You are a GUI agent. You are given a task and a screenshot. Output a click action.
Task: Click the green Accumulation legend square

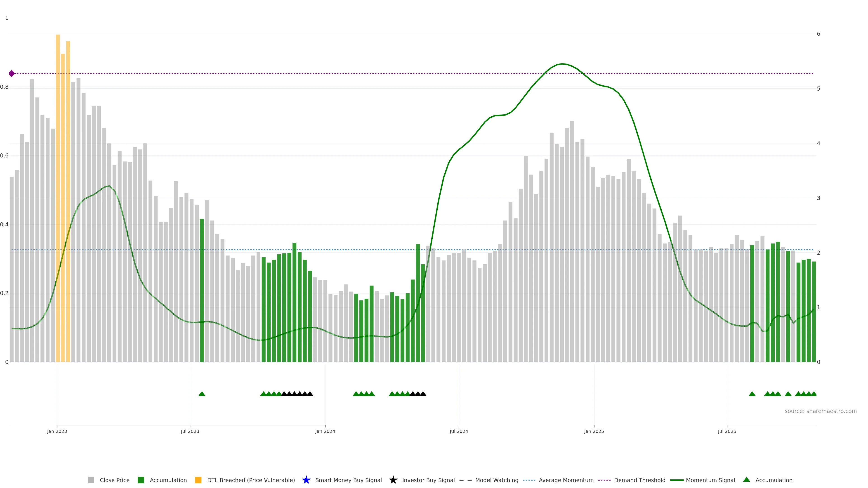(x=141, y=480)
